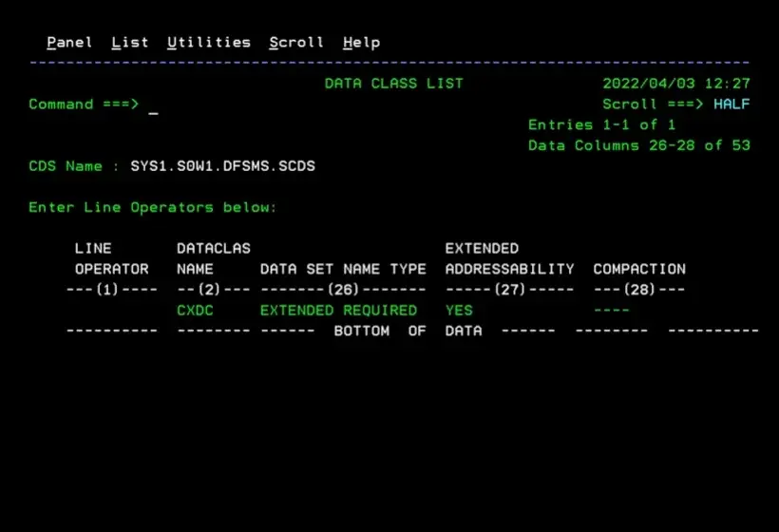Screen dimensions: 779x532
Task: Click the CDS Name label
Action: click(66, 166)
